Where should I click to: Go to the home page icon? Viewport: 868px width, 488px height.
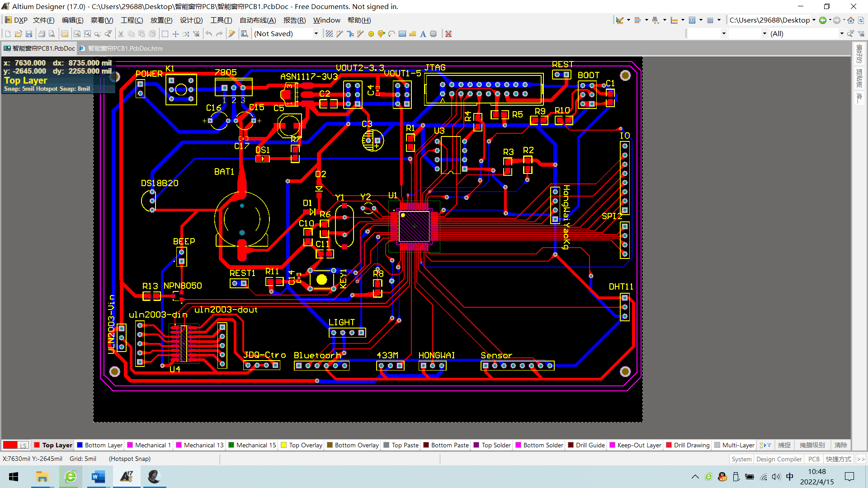(851, 20)
